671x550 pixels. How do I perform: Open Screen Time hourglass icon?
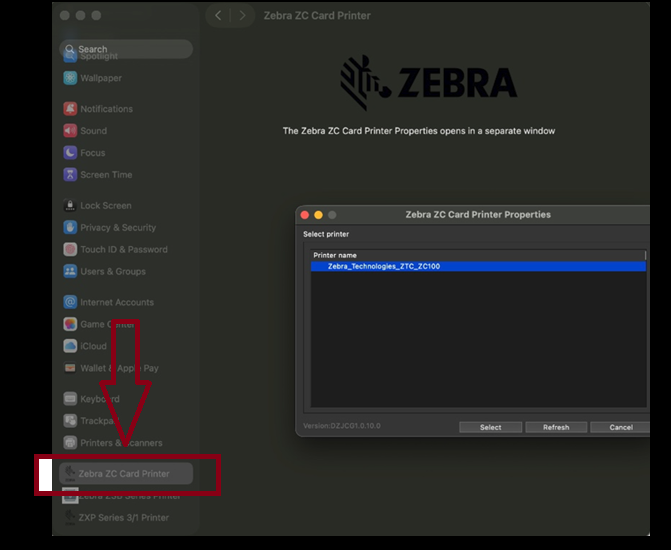(70, 175)
